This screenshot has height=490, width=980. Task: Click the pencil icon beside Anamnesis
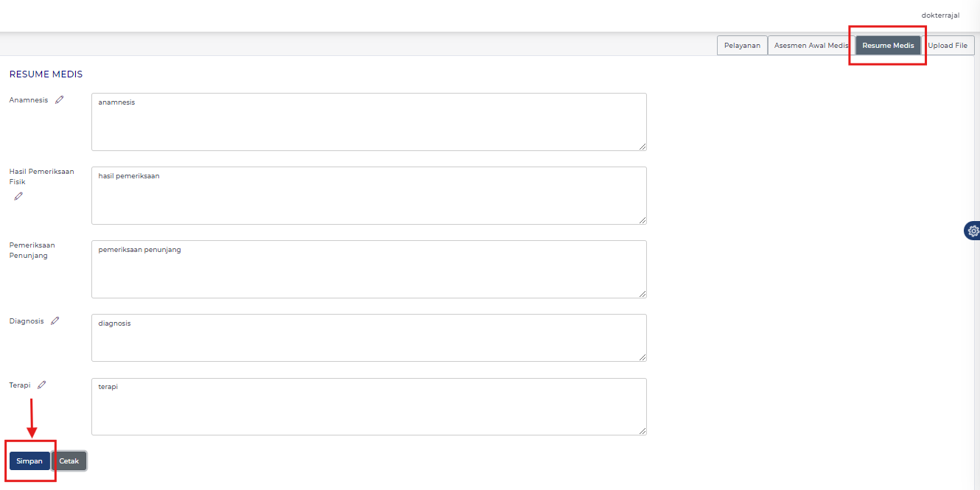click(x=60, y=99)
